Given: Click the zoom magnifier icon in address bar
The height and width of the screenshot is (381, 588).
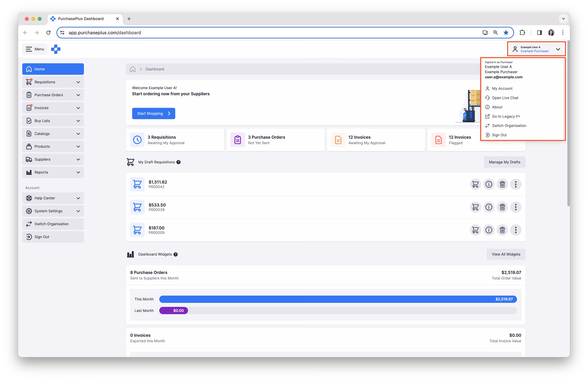Looking at the screenshot, I should pos(496,33).
